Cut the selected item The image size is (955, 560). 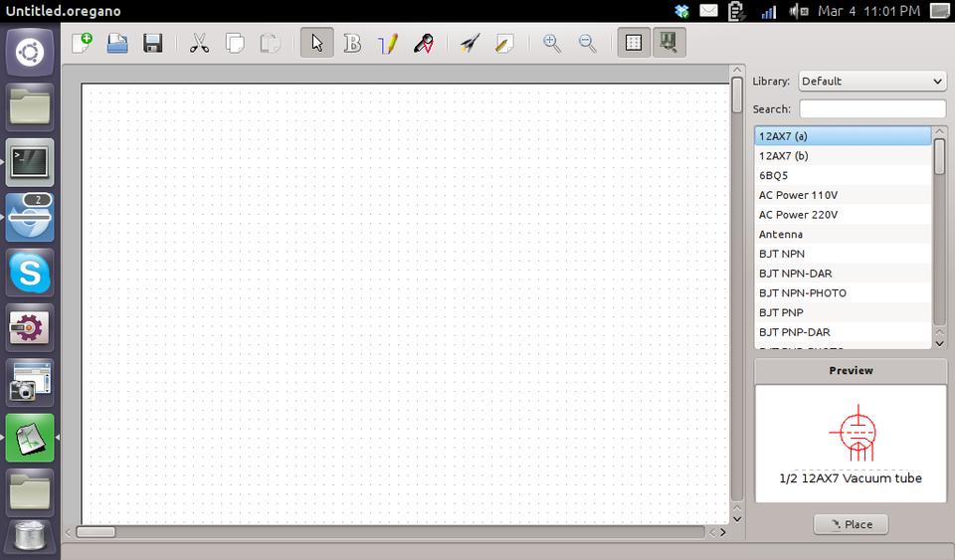199,44
